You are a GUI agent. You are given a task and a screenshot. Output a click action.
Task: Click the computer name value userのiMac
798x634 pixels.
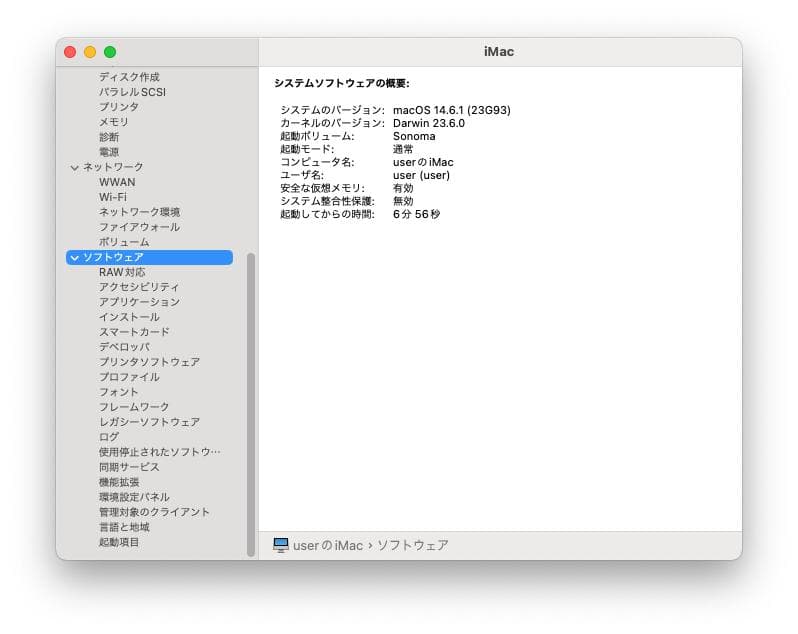click(423, 162)
